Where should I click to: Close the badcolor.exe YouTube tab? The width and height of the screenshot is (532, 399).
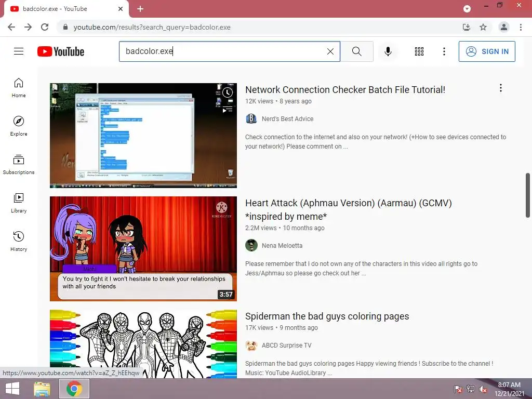click(121, 9)
